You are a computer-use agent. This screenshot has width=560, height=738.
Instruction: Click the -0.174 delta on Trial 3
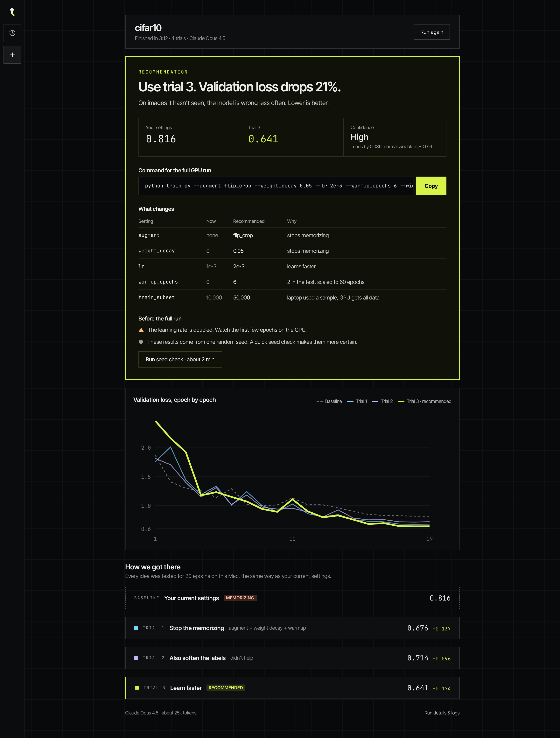click(441, 689)
